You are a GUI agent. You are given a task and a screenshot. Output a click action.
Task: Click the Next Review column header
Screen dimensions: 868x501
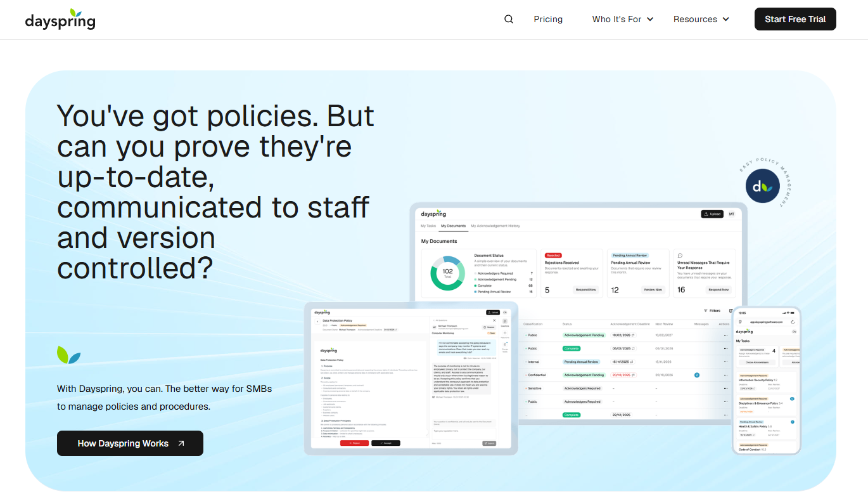click(x=664, y=324)
